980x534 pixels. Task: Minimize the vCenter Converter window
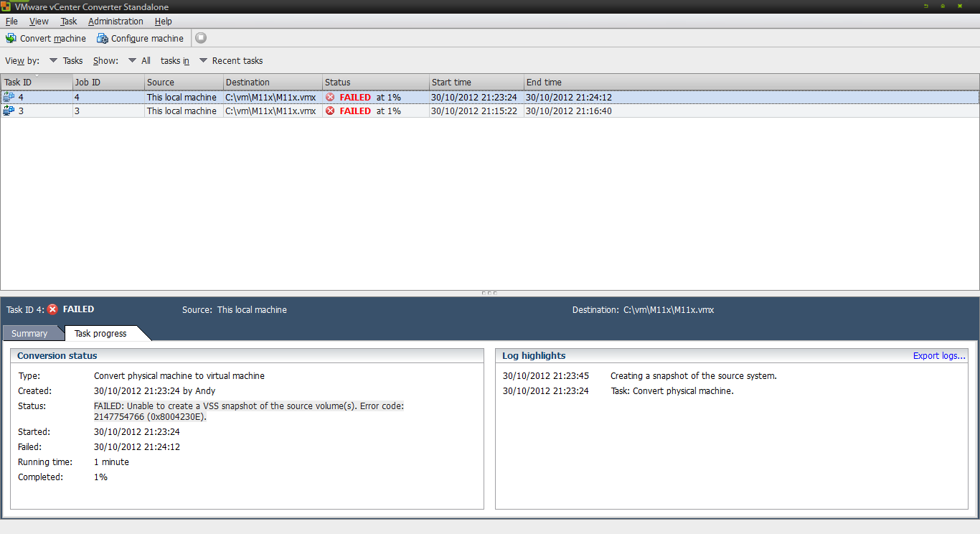(x=925, y=6)
